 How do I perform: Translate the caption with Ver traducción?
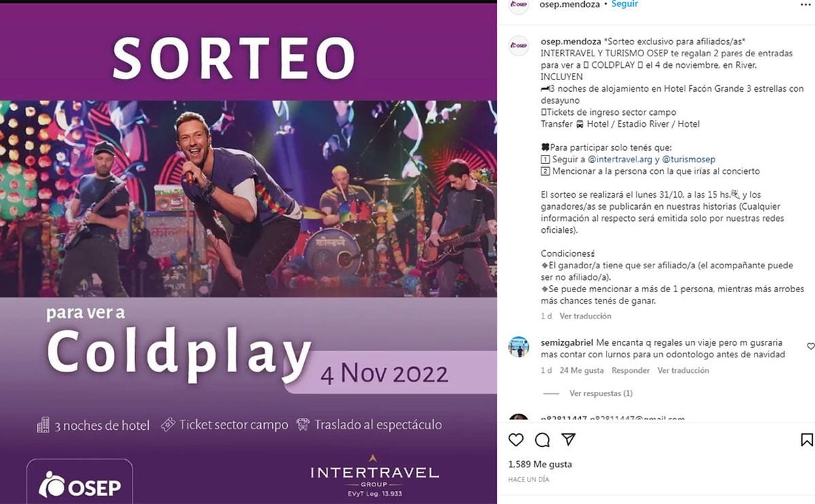[585, 316]
